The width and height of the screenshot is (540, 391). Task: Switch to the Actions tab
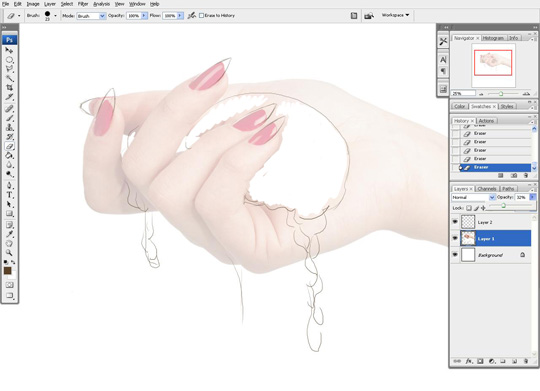click(486, 121)
